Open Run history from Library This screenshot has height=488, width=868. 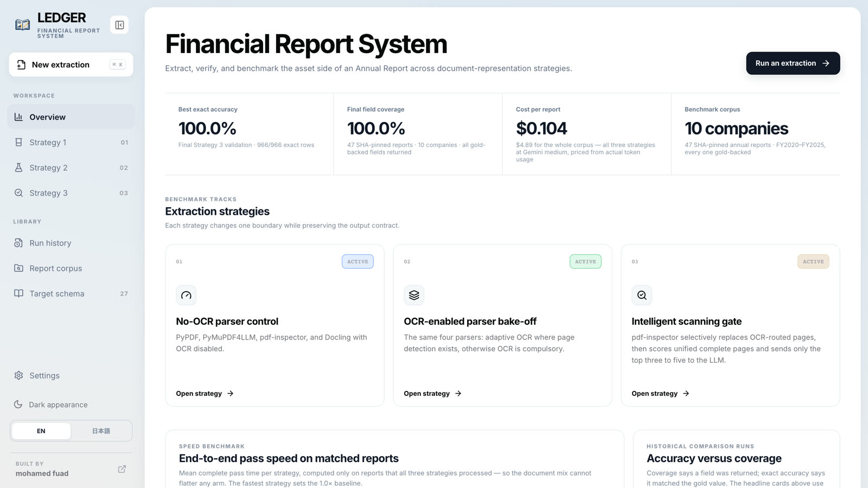tap(71, 243)
